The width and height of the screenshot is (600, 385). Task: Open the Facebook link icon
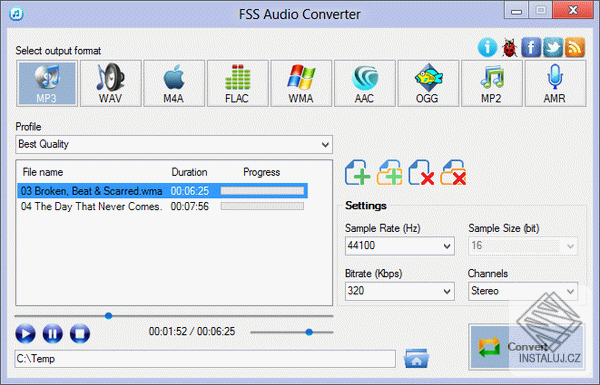(x=531, y=47)
